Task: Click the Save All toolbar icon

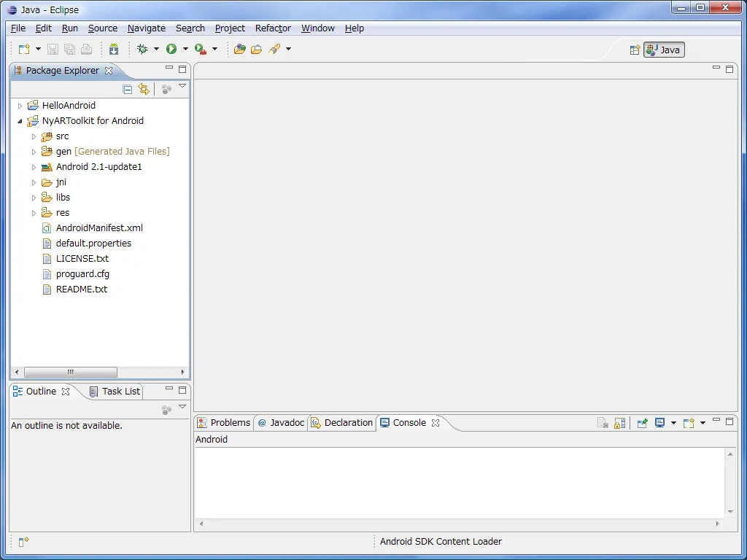Action: (x=69, y=49)
